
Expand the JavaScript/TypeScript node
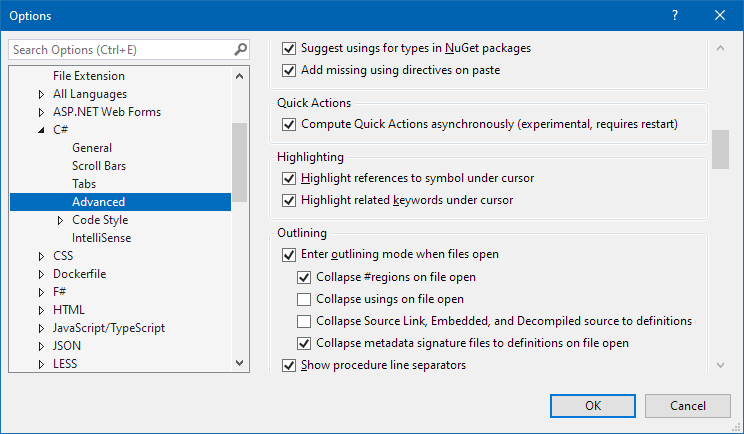41,328
